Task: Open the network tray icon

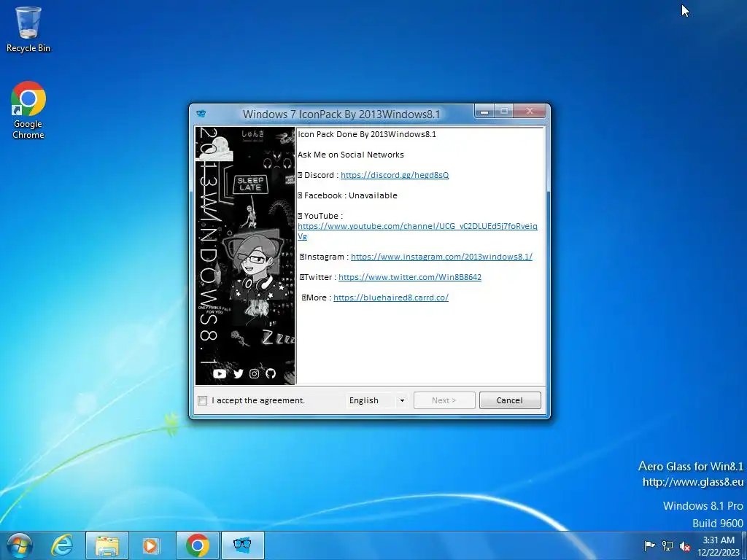Action: [x=667, y=545]
